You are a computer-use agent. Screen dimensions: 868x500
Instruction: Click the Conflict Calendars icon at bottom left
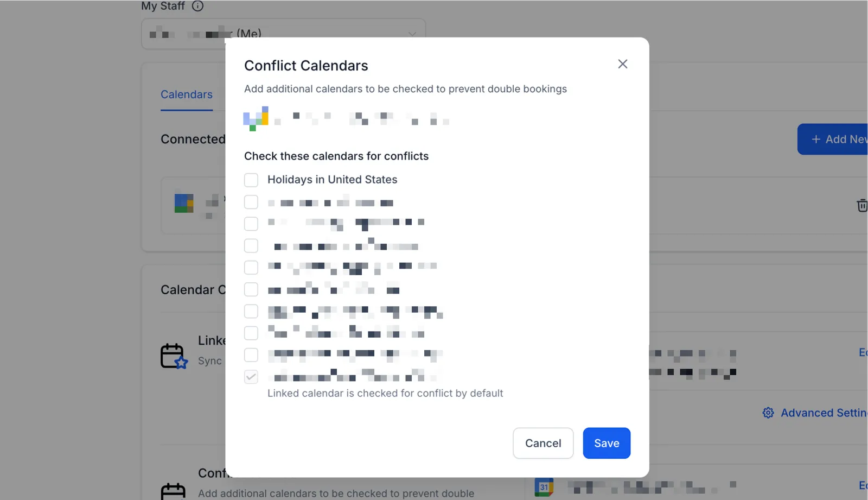click(x=173, y=491)
